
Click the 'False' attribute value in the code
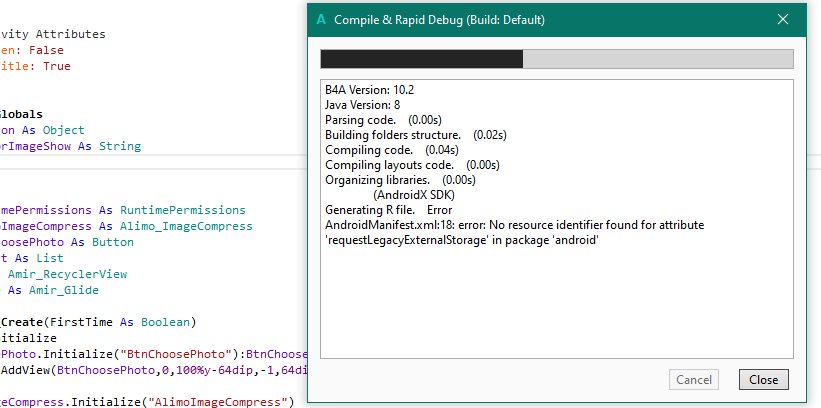(46, 50)
